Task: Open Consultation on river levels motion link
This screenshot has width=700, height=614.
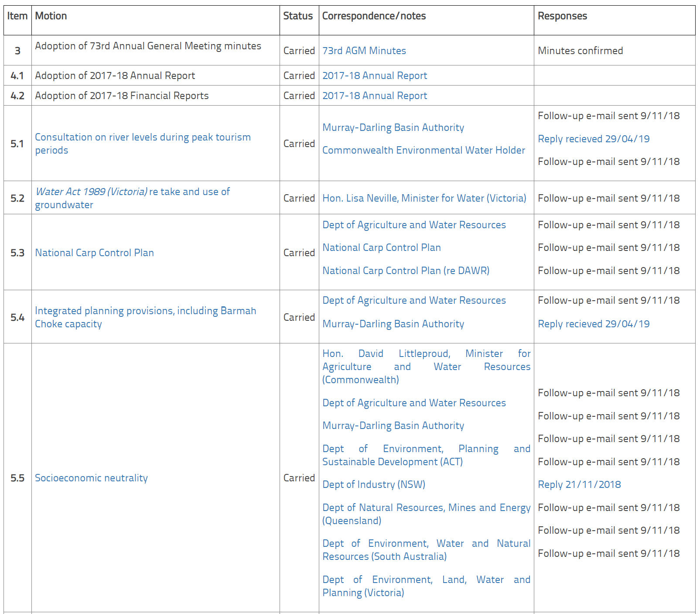Action: click(143, 144)
